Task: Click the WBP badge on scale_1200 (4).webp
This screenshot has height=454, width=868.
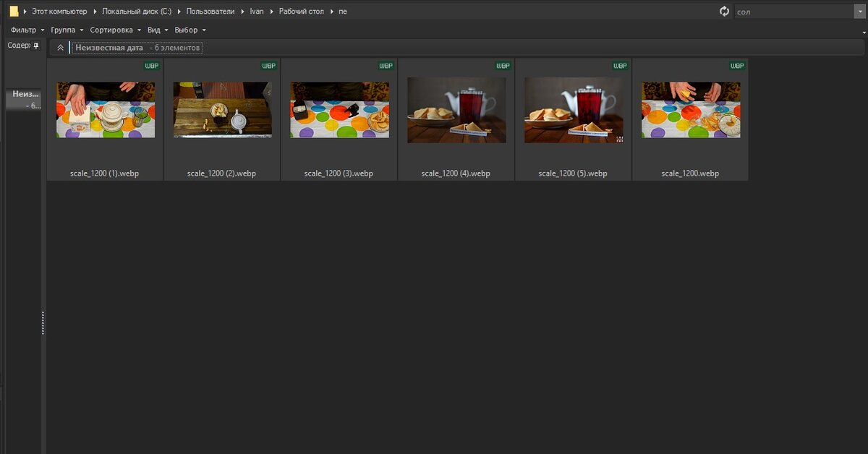Action: [503, 66]
